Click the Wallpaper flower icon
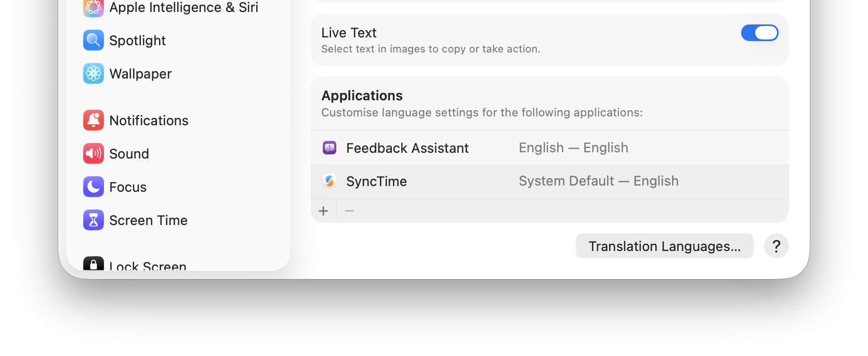This screenshot has width=868, height=356. [94, 74]
